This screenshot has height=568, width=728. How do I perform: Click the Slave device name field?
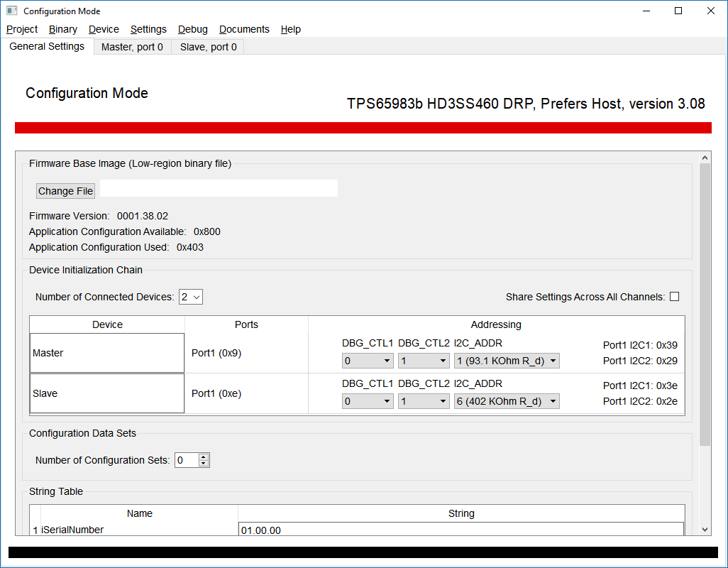click(107, 393)
